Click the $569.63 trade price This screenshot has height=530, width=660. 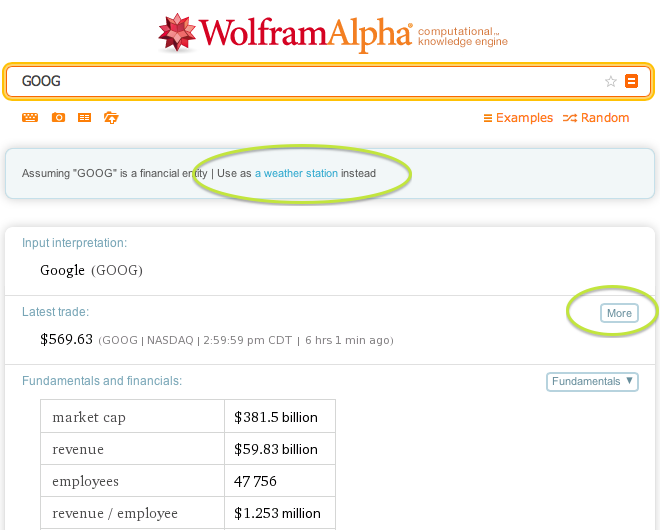coord(67,339)
